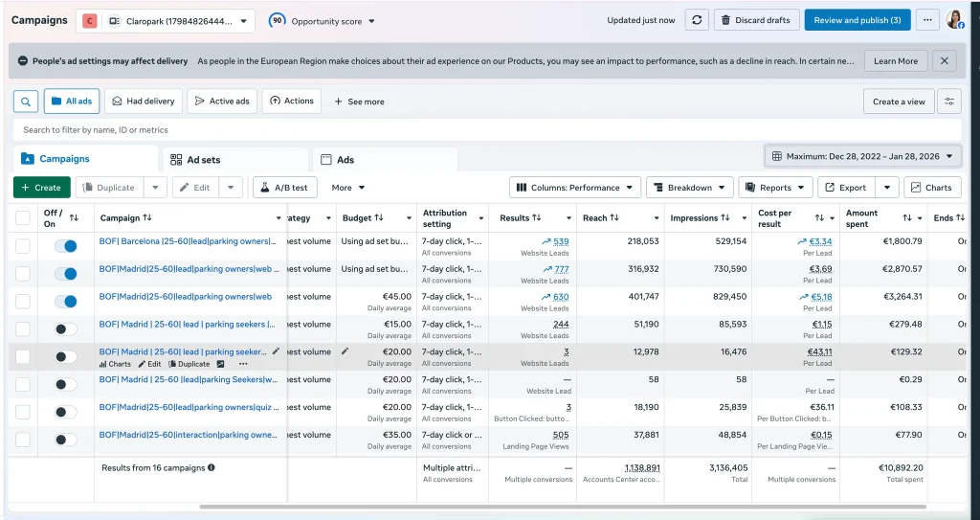Open the user profile avatar
980x520 pixels.
954,20
